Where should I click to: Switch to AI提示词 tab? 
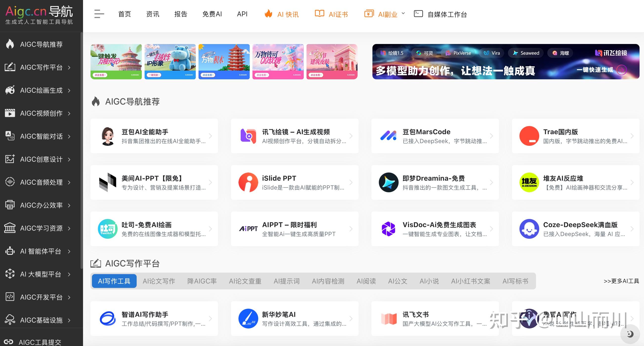click(286, 281)
